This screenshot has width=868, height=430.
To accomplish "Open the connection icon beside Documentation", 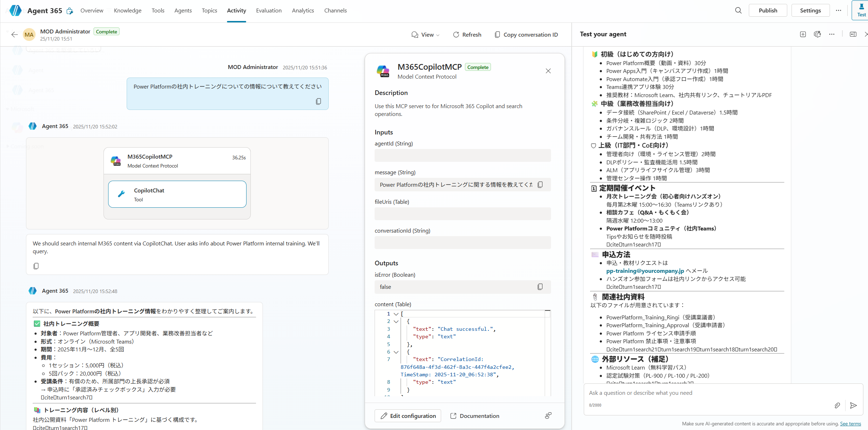I will [548, 415].
